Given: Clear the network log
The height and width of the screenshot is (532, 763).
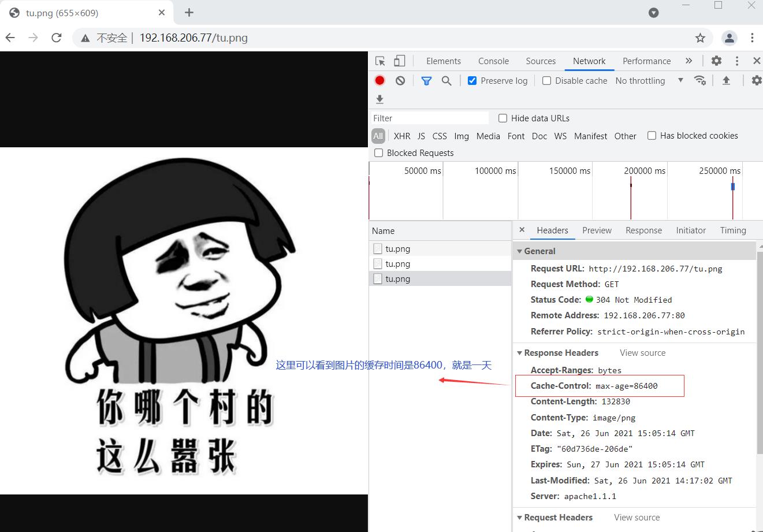Looking at the screenshot, I should pos(400,81).
